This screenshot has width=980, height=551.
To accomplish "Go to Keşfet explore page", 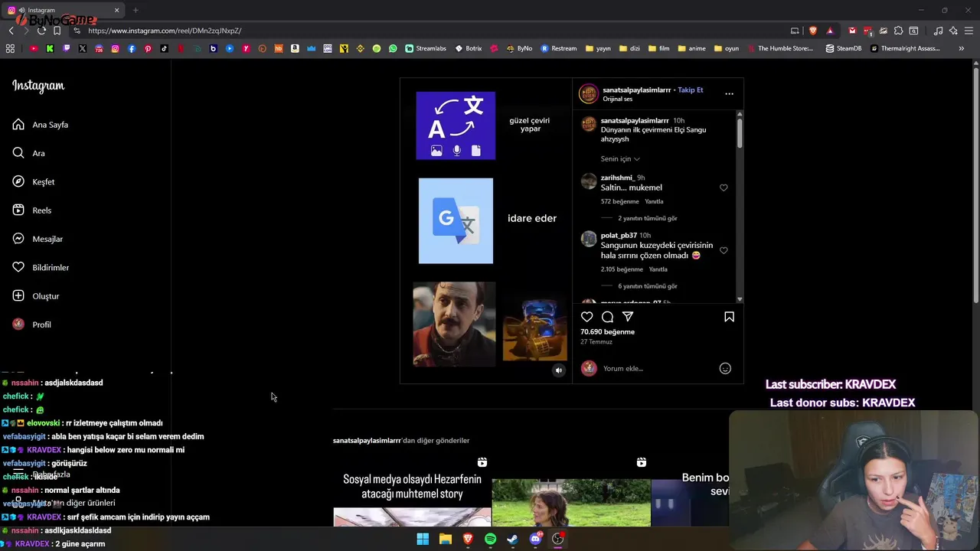I will click(35, 181).
